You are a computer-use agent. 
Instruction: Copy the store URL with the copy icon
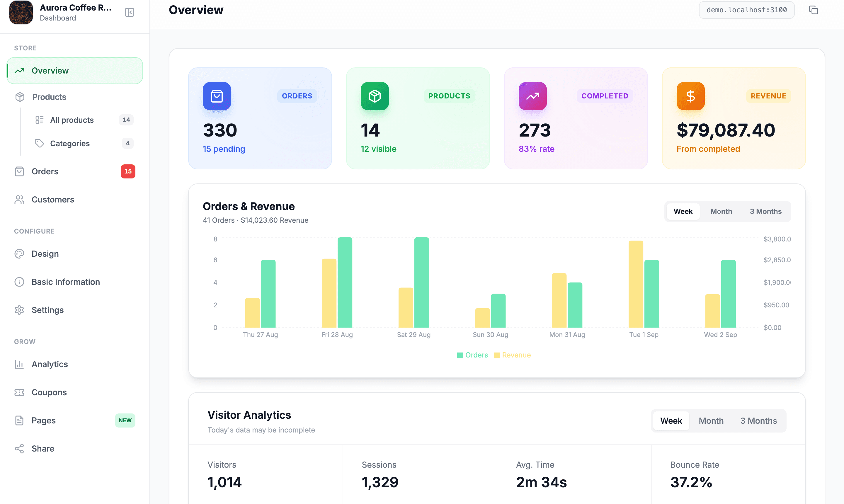814,10
